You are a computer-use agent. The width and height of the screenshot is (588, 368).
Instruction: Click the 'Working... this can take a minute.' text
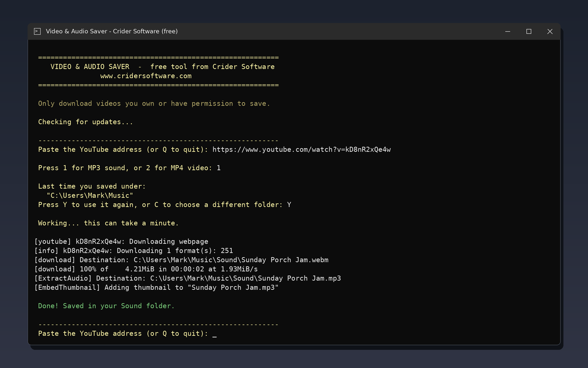point(108,223)
